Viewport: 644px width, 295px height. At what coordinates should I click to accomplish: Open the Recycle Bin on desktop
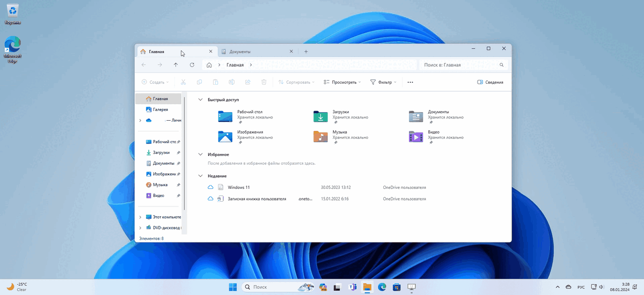point(13,14)
